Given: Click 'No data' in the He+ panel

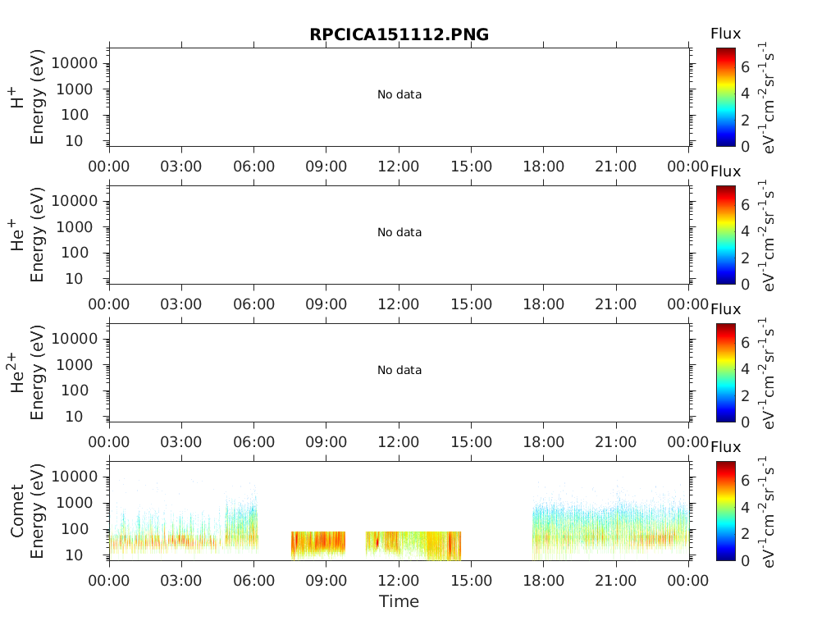Looking at the screenshot, I should point(399,232).
